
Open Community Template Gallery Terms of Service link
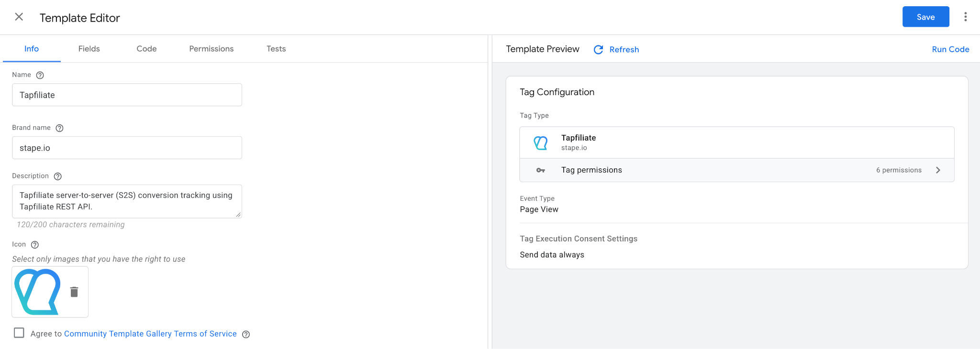[x=150, y=334]
